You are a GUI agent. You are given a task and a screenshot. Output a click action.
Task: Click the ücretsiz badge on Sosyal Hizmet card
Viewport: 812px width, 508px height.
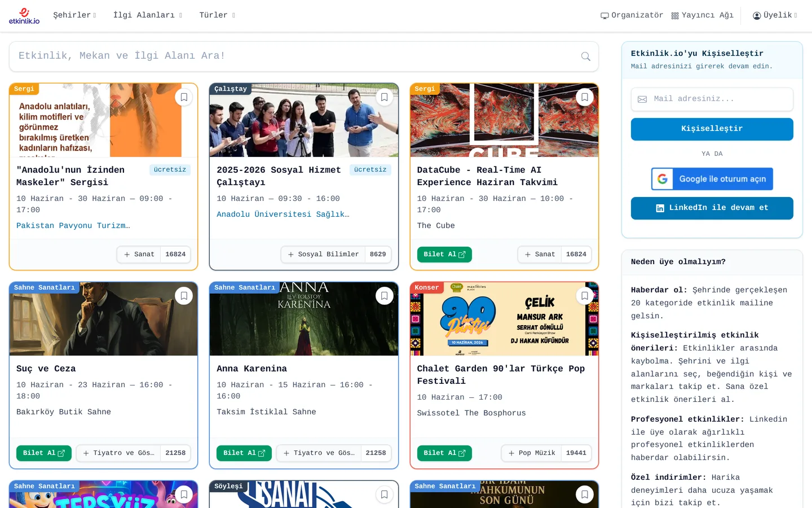370,170
